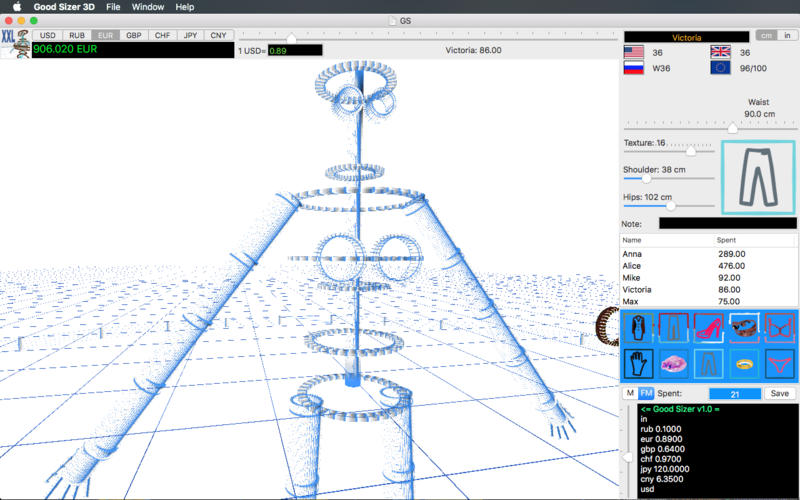800x500 pixels.
Task: Select the gold ring icon
Action: click(744, 364)
